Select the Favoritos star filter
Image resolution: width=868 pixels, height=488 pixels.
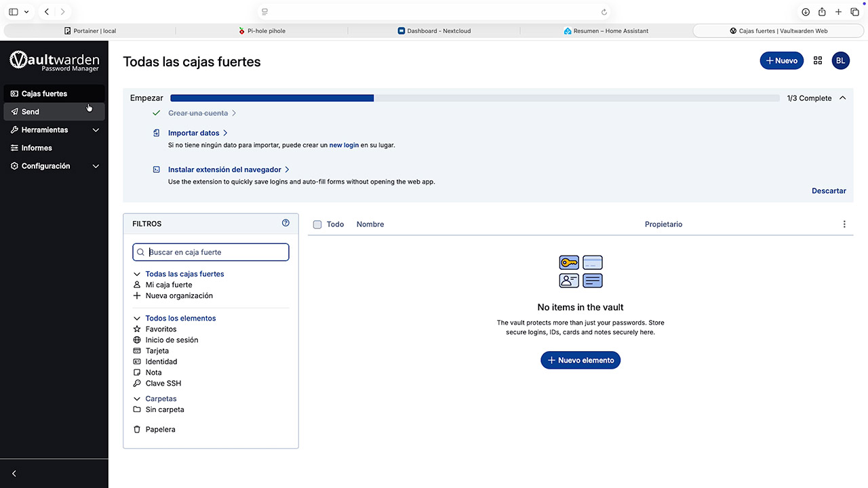tap(161, 329)
